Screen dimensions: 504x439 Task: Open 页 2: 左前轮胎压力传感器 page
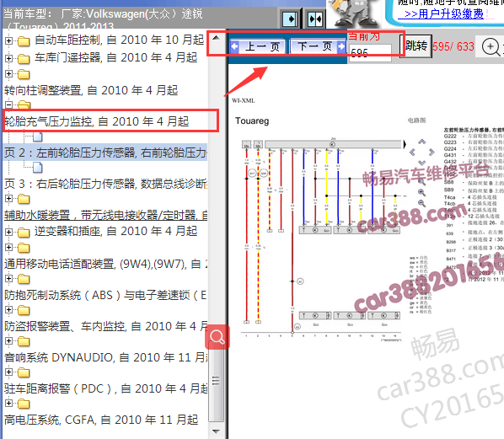105,153
